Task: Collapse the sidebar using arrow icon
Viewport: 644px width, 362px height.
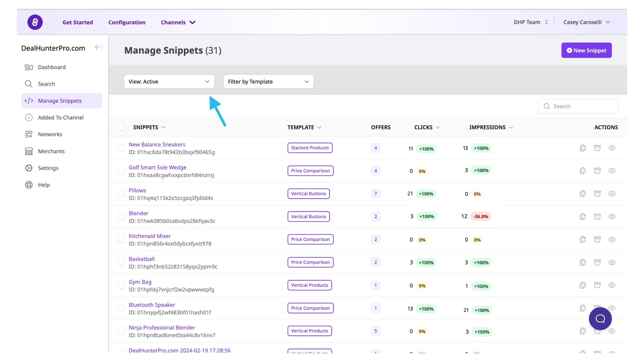Action: point(98,48)
